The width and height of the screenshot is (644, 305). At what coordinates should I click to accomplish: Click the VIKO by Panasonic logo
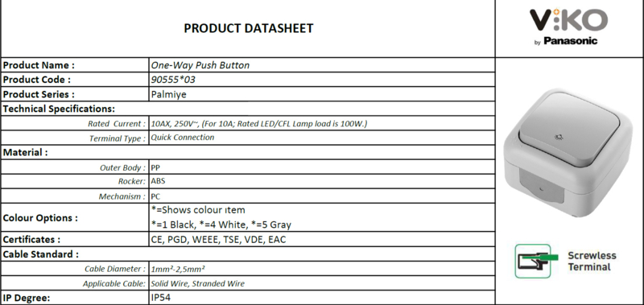[x=569, y=27]
